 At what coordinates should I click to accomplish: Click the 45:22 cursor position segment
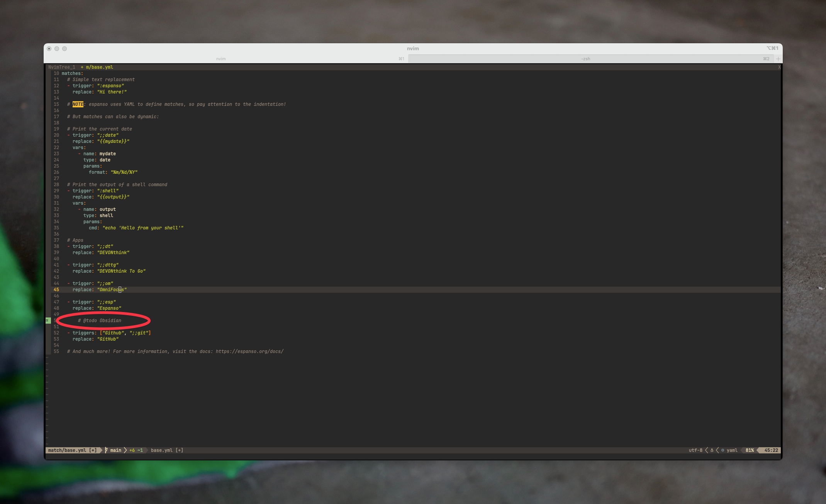[771, 450]
